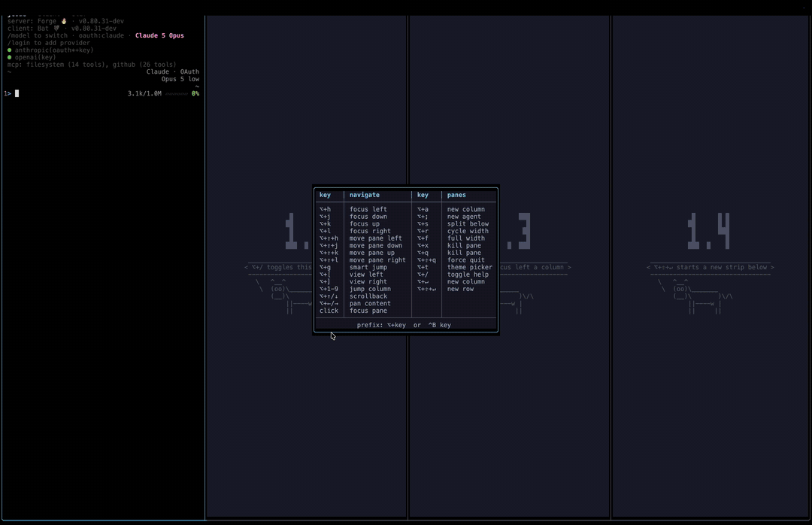
Task: Click the 'move pane up' help entry
Action: 372,253
